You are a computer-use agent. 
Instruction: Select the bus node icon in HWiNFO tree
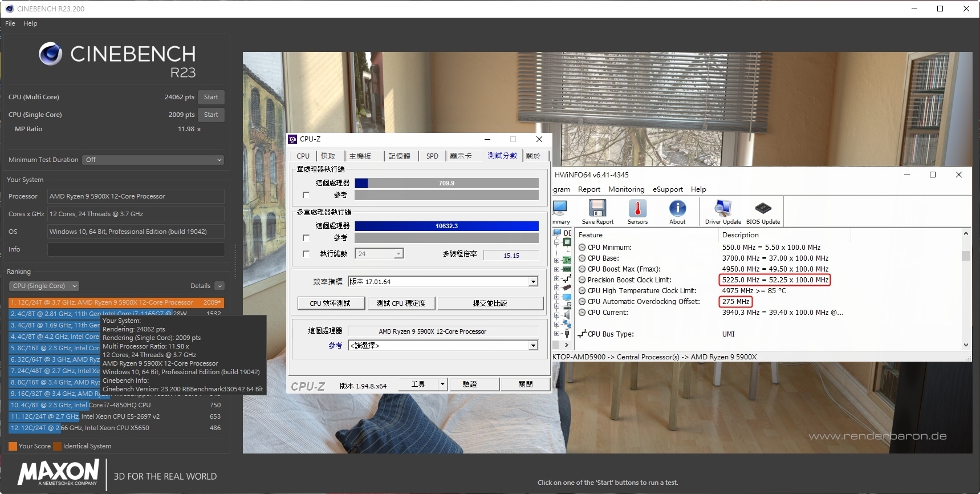[567, 278]
